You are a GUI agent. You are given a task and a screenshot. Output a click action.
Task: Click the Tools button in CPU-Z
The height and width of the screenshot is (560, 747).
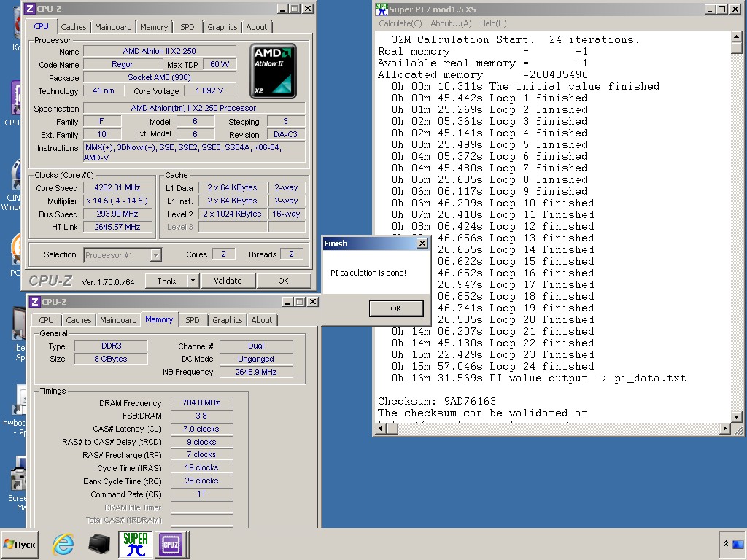166,281
